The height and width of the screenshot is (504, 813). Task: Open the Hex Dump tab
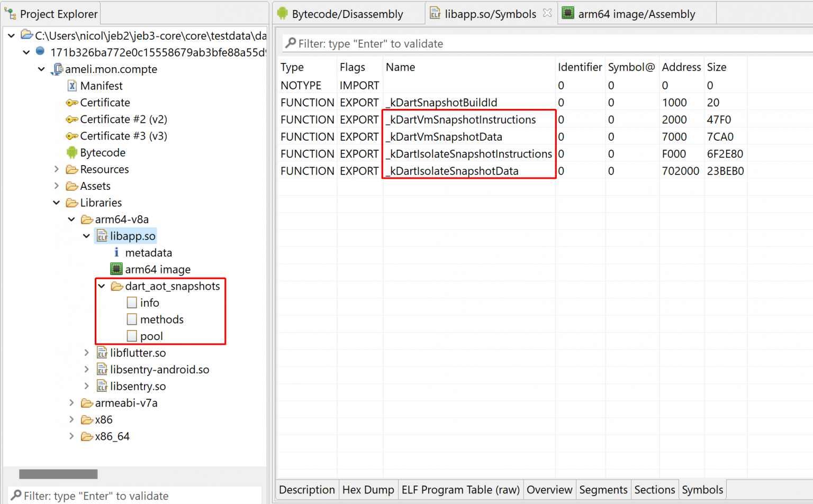tap(368, 490)
